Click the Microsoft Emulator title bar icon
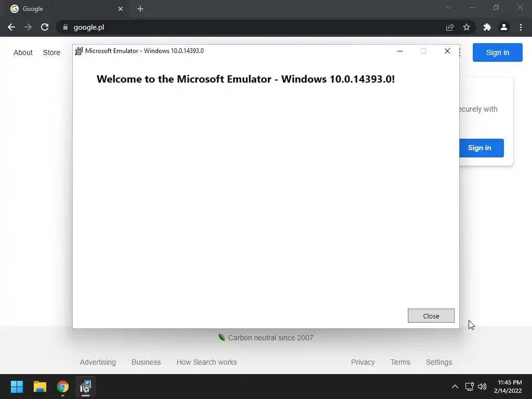Image resolution: width=532 pixels, height=399 pixels. click(x=78, y=51)
